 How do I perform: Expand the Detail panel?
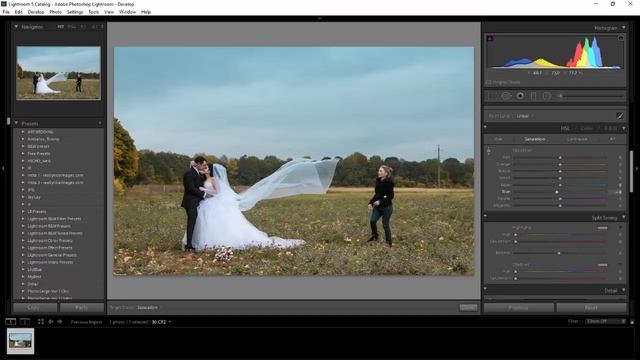tap(624, 290)
